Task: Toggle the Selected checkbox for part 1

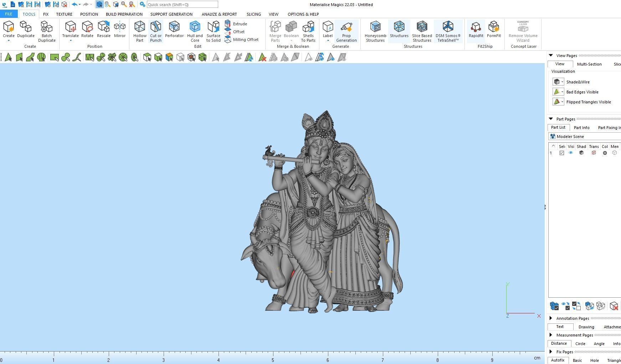Action: 562,153
